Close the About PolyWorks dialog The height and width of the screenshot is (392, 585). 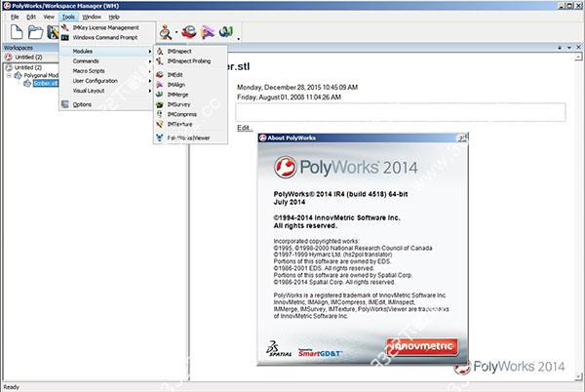[462, 138]
